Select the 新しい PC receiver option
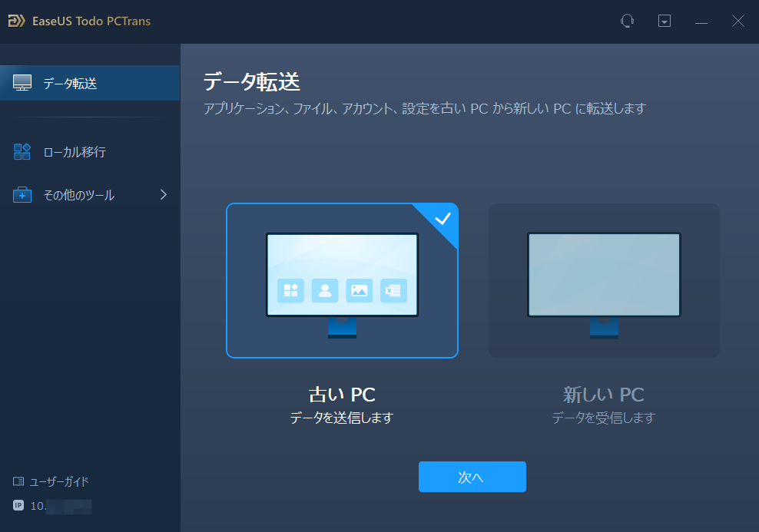This screenshot has height=532, width=759. pyautogui.click(x=604, y=280)
